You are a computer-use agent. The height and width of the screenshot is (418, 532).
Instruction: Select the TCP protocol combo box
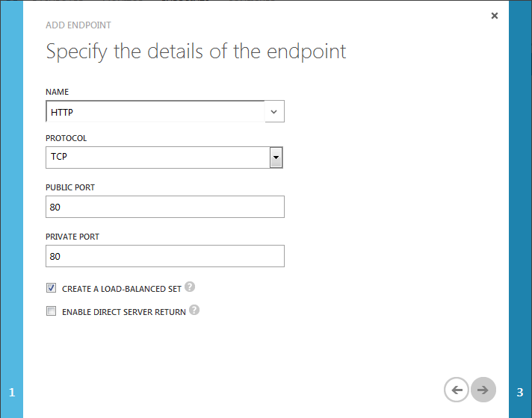(x=164, y=157)
